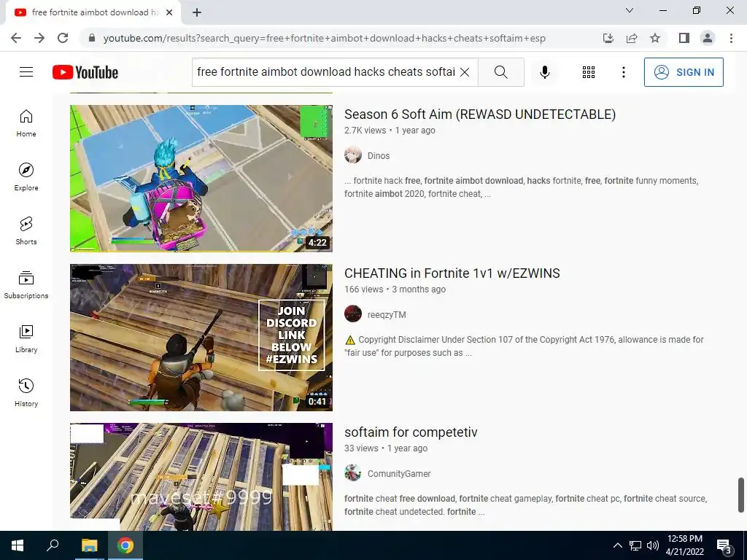Click the SIGN IN button
747x560 pixels.
tap(684, 72)
